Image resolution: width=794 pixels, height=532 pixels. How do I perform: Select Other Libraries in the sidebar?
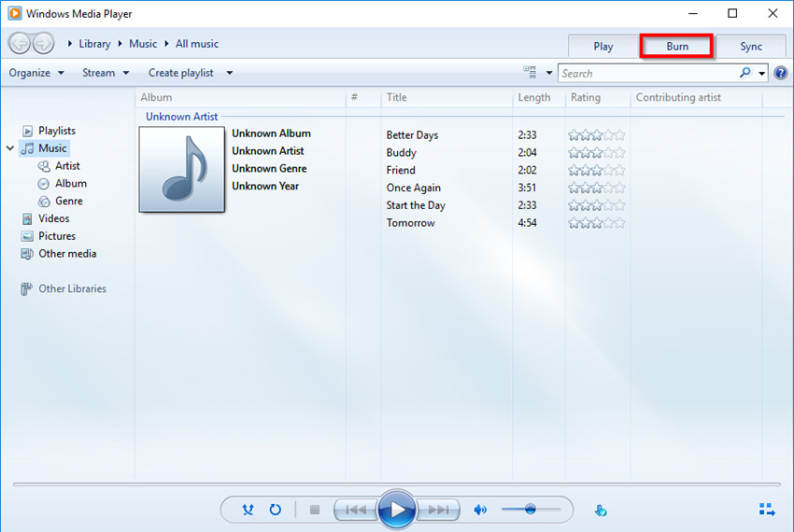click(72, 289)
